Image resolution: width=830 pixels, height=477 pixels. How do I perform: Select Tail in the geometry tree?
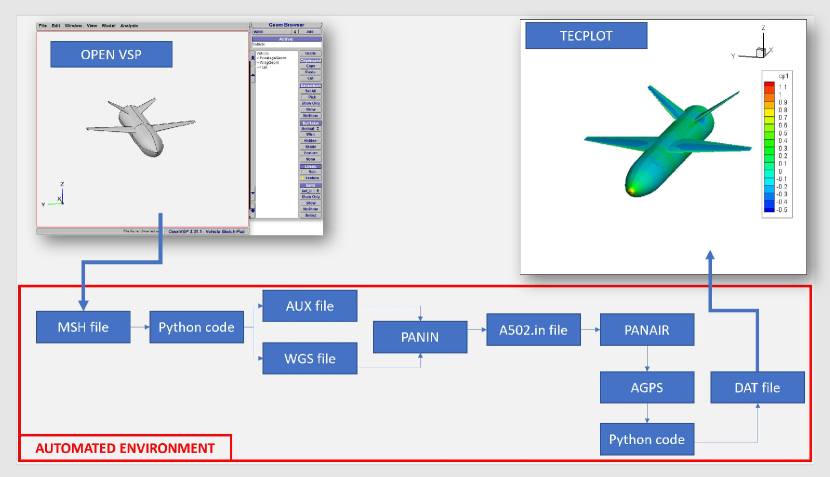(263, 67)
